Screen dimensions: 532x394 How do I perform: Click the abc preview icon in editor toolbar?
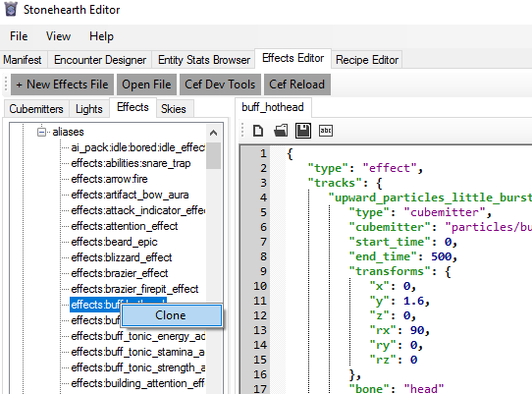[x=326, y=131]
